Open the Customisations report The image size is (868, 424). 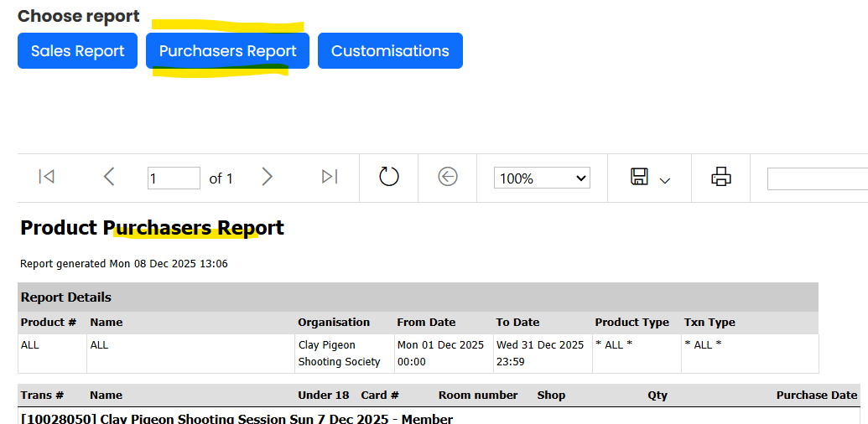click(390, 51)
